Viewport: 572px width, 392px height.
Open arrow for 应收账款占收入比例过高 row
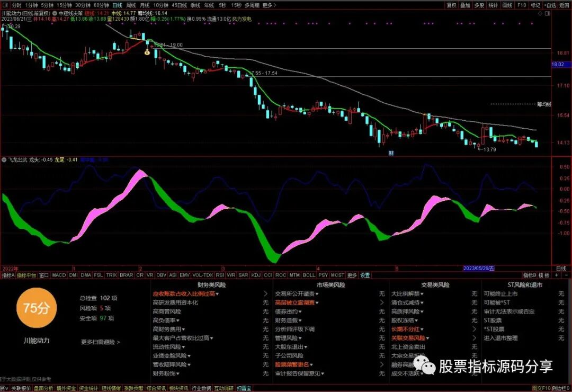[265, 293]
